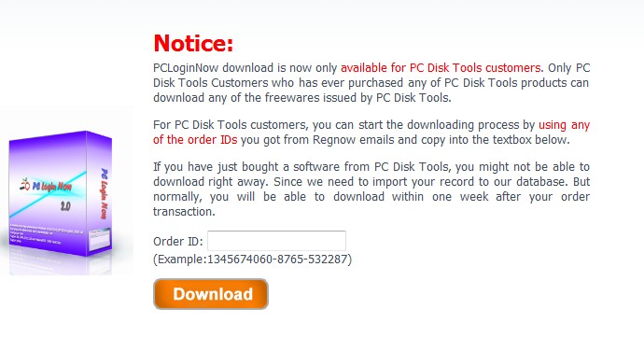Click the word "transaction" ending the last paragraph
The width and height of the screenshot is (644, 337).
183,211
